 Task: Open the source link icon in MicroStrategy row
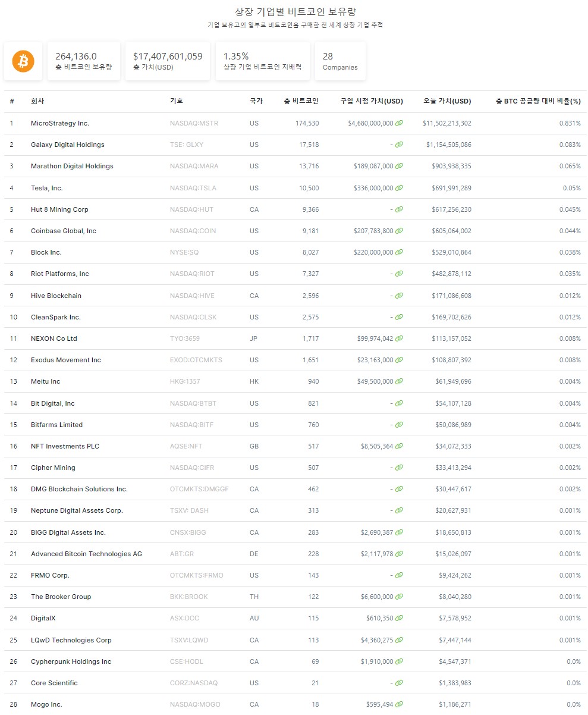[x=399, y=123]
